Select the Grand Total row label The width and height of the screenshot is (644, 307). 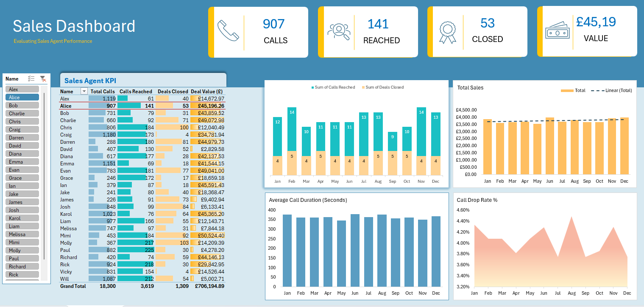(73, 286)
